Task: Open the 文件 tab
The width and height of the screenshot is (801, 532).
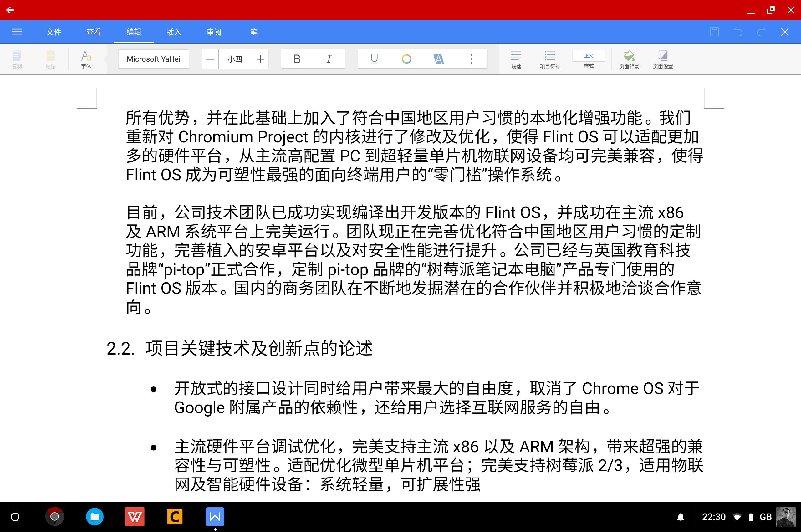Action: [54, 32]
